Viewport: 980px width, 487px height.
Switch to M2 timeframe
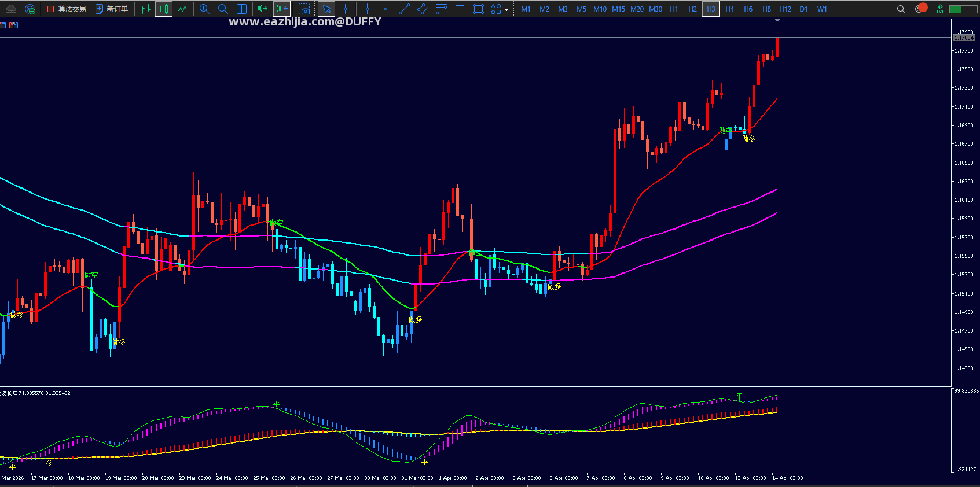point(544,9)
